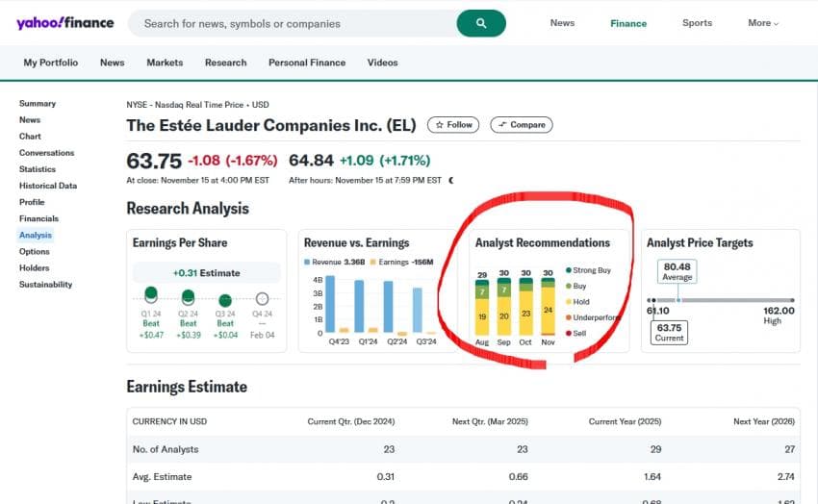
Task: Click the 2.74 average estimate value
Action: [x=786, y=477]
